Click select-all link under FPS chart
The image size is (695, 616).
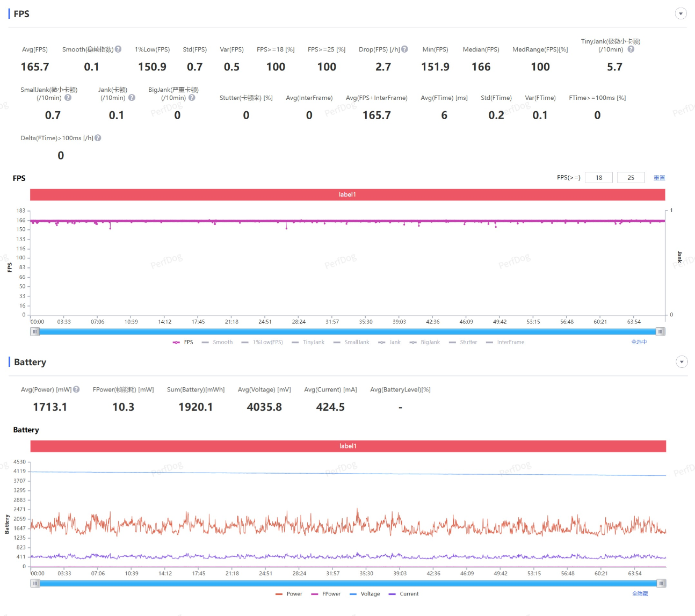639,342
